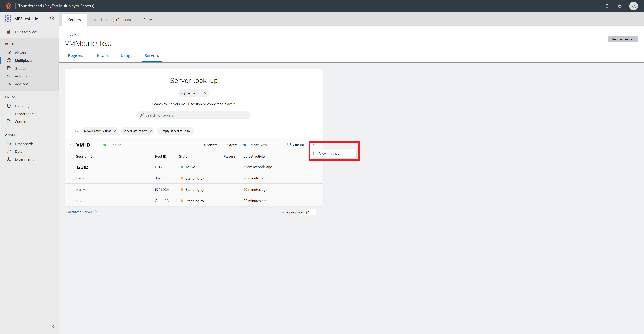Open Newer activity first sort dropdown
The height and width of the screenshot is (334, 644).
point(100,131)
